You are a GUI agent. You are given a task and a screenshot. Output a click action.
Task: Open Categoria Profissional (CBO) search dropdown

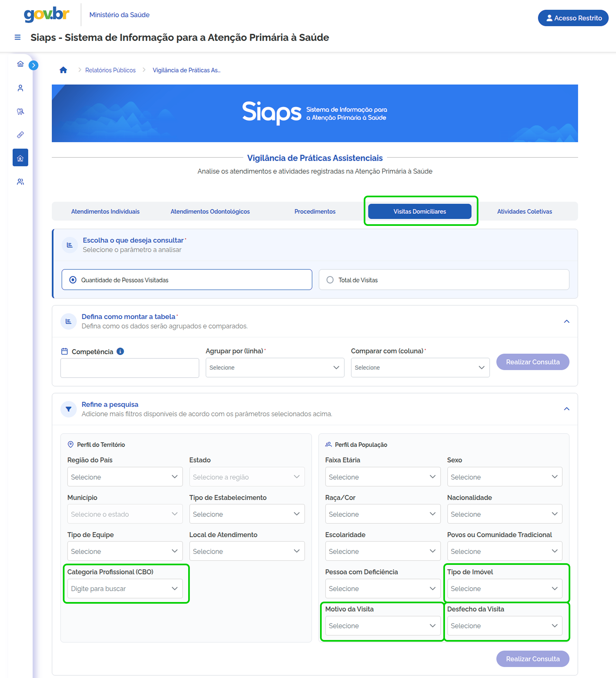(125, 589)
